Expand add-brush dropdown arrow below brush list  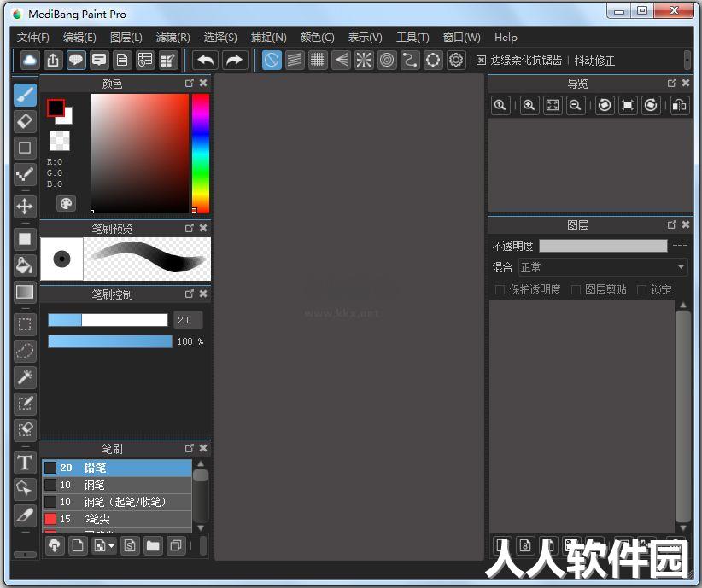point(112,546)
